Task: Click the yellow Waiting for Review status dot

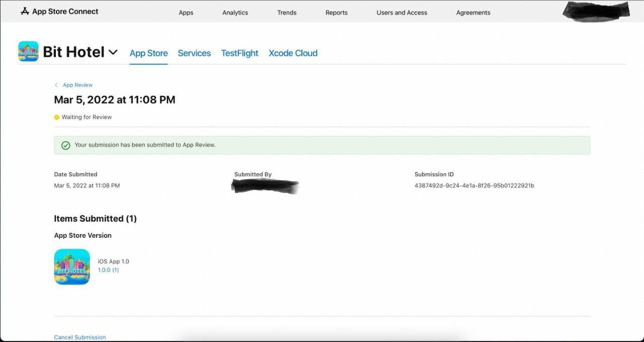Action: tap(57, 117)
